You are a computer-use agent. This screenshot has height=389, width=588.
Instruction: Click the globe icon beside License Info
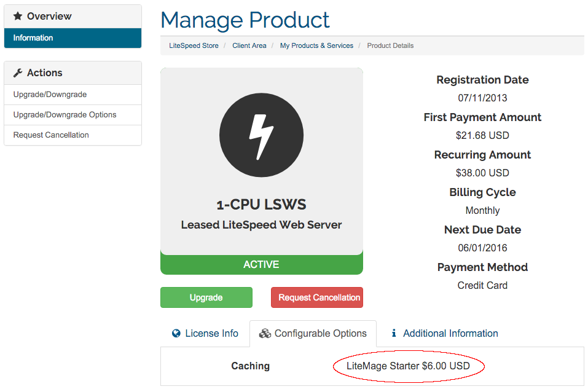click(x=176, y=333)
